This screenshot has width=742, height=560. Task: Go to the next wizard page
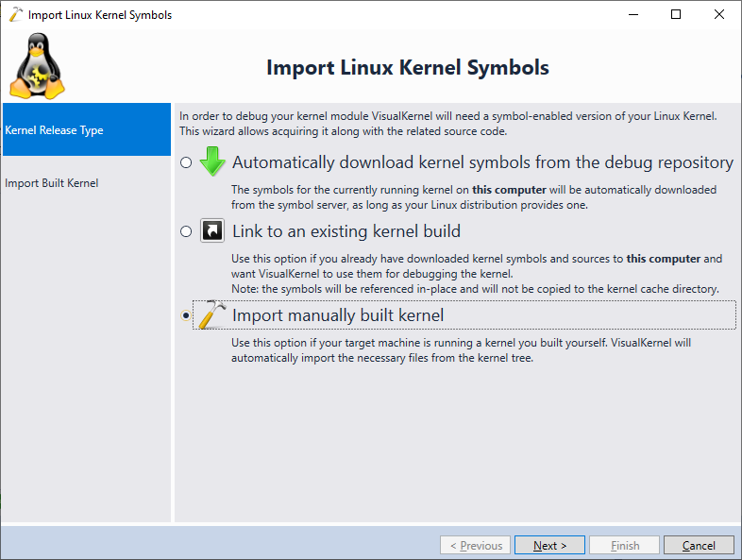pos(549,545)
